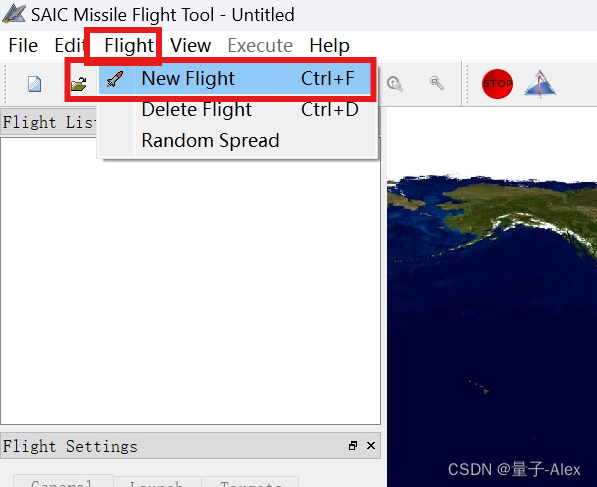Click the SAIC app icon in title bar
Image resolution: width=597 pixels, height=487 pixels.
14,14
